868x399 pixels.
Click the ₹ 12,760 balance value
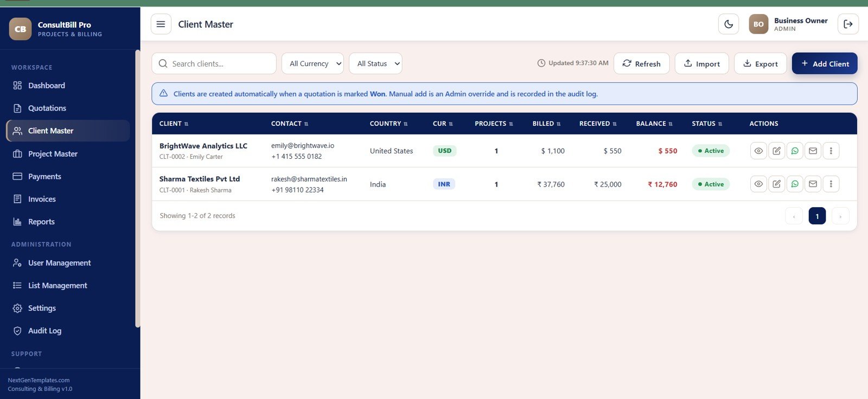point(662,184)
